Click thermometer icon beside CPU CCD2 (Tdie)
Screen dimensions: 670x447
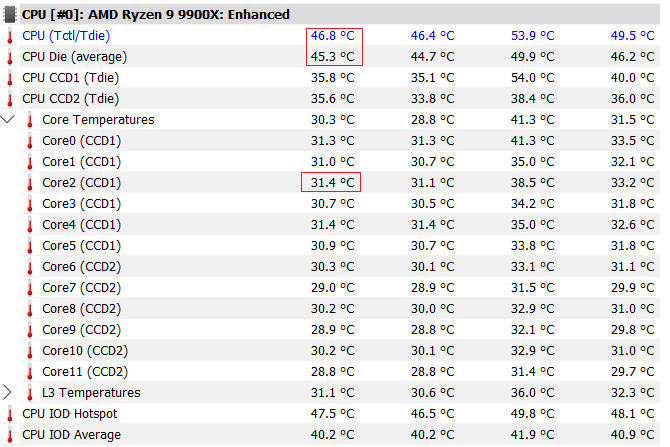10,98
